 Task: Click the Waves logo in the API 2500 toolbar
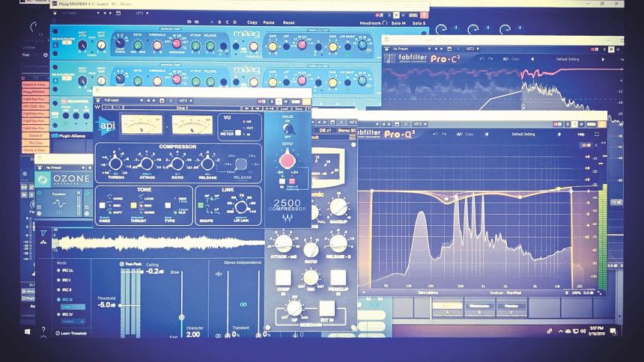98,108
